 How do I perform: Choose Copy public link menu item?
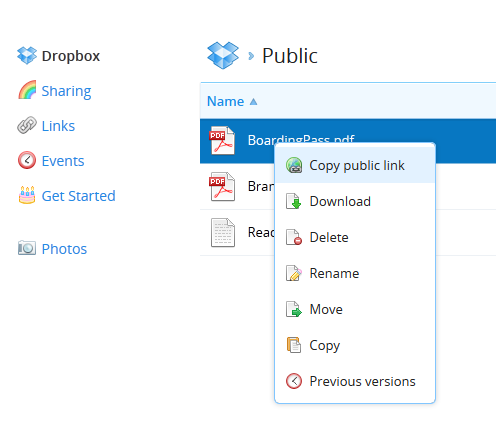point(355,165)
